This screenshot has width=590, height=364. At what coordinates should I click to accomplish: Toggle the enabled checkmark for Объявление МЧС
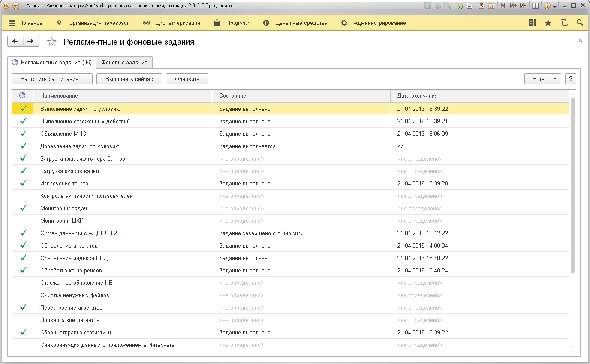[23, 134]
